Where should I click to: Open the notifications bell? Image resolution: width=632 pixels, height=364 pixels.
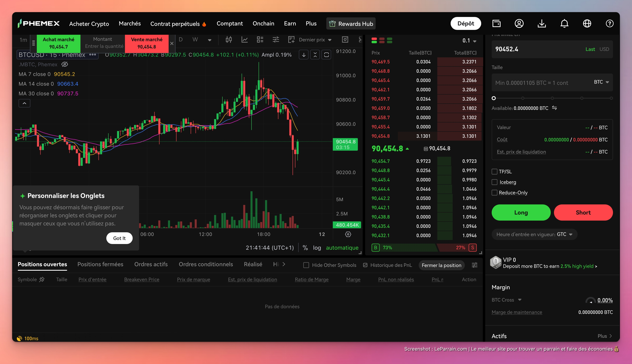coord(564,23)
